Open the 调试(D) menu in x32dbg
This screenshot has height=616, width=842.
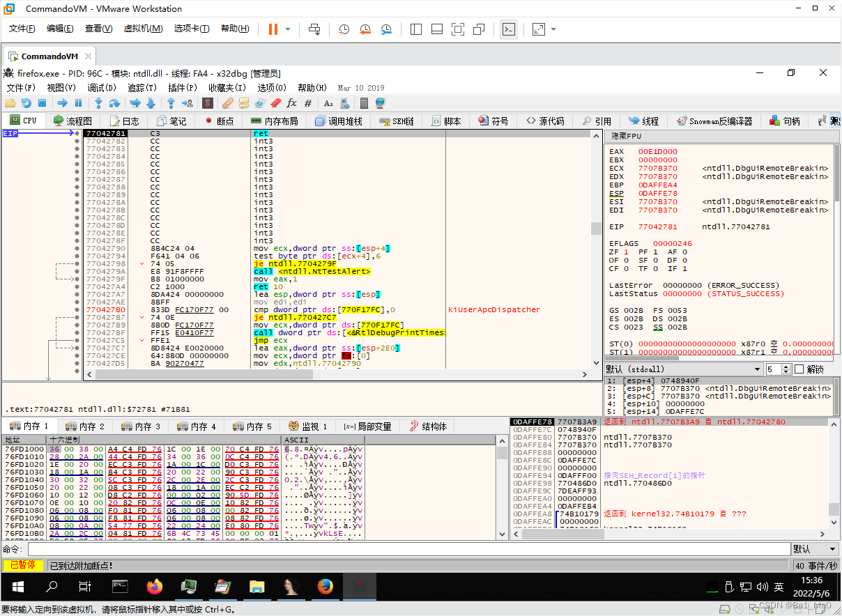102,88
